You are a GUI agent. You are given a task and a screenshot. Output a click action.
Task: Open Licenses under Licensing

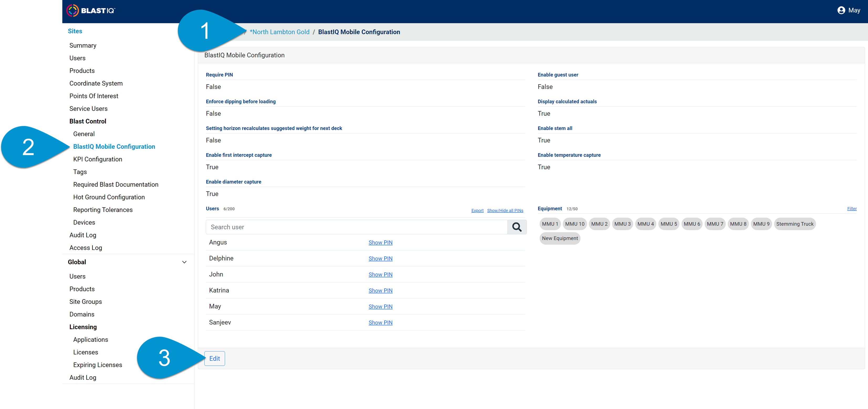point(86,352)
